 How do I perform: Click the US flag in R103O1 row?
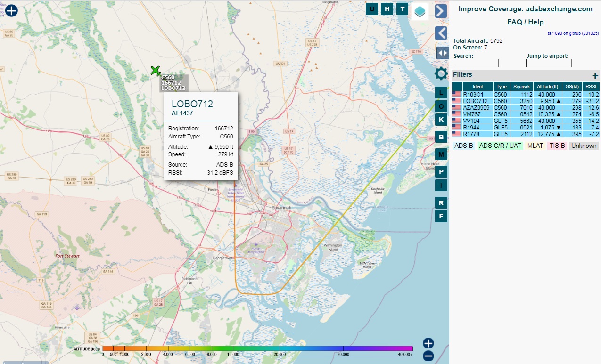point(456,95)
